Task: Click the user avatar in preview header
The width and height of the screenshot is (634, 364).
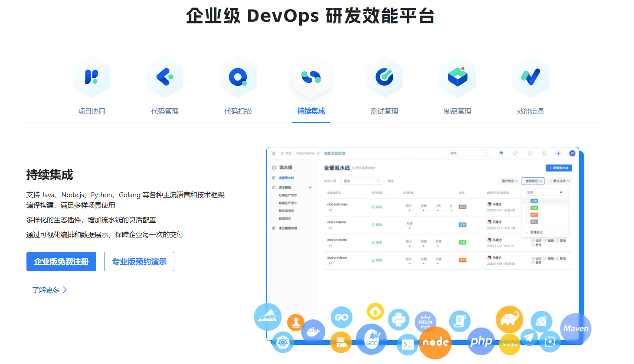Action: pos(572,153)
